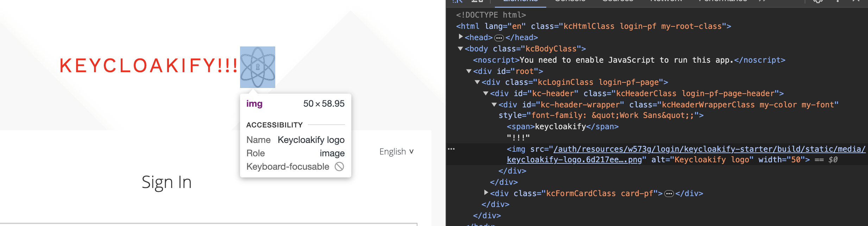This screenshot has height=226, width=868.
Task: Collapse the body kcBodyClass element
Action: tap(460, 49)
